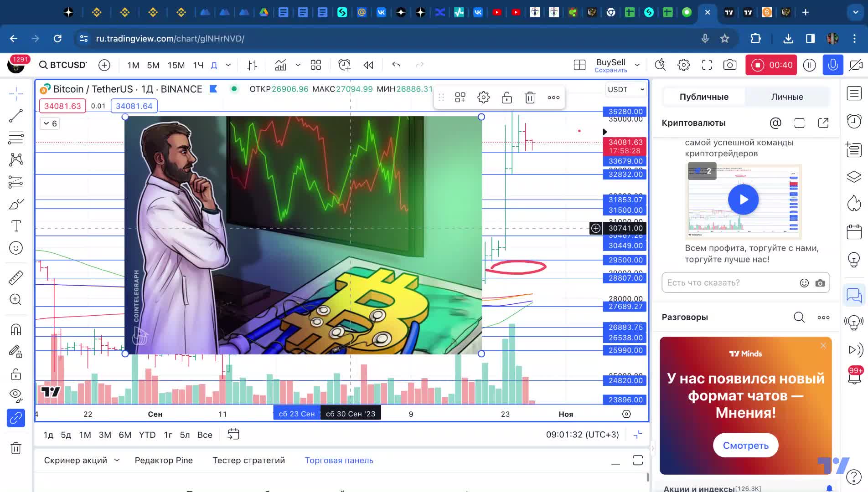Start bar replay mode
Screen dimensions: 868x492
coord(368,65)
